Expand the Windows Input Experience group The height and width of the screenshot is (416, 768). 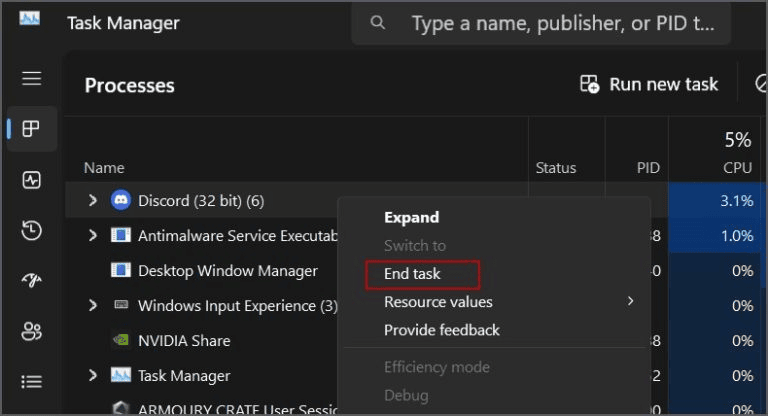[x=93, y=306]
